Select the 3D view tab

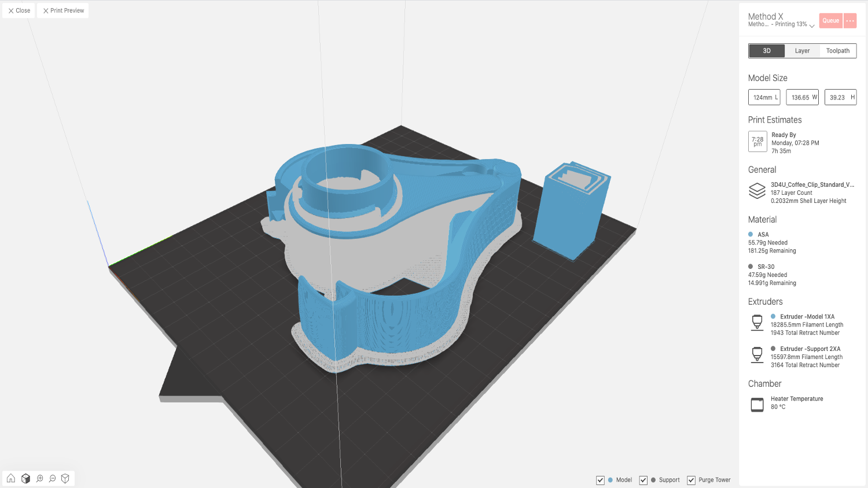point(767,51)
